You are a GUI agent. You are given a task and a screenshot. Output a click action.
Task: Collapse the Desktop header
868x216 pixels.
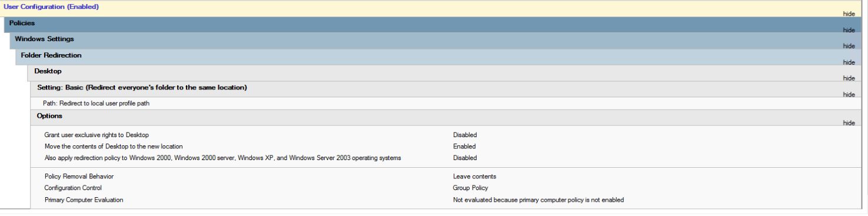coord(444,74)
